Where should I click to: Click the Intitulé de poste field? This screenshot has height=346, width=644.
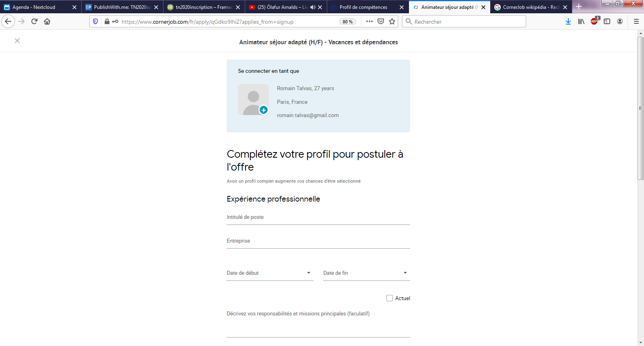[x=318, y=218]
